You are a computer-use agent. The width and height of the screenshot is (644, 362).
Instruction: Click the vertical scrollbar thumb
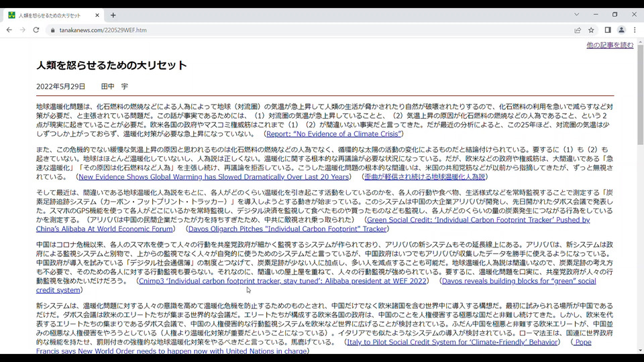point(640,95)
